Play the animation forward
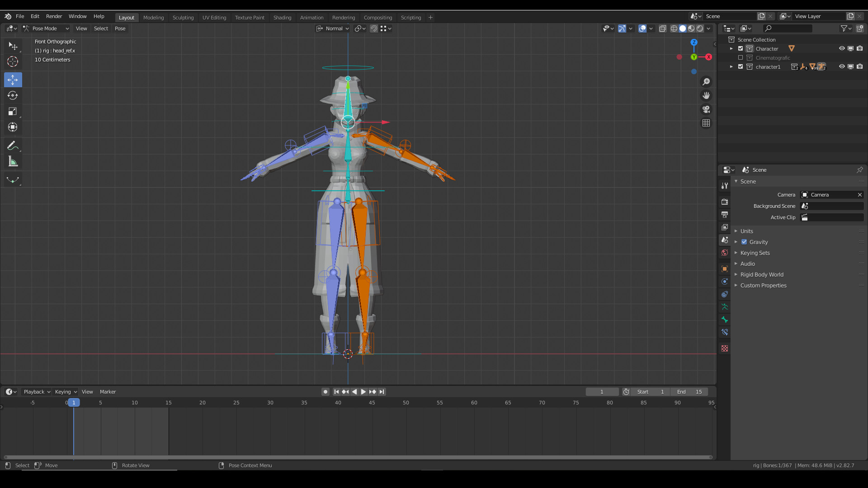 (363, 392)
